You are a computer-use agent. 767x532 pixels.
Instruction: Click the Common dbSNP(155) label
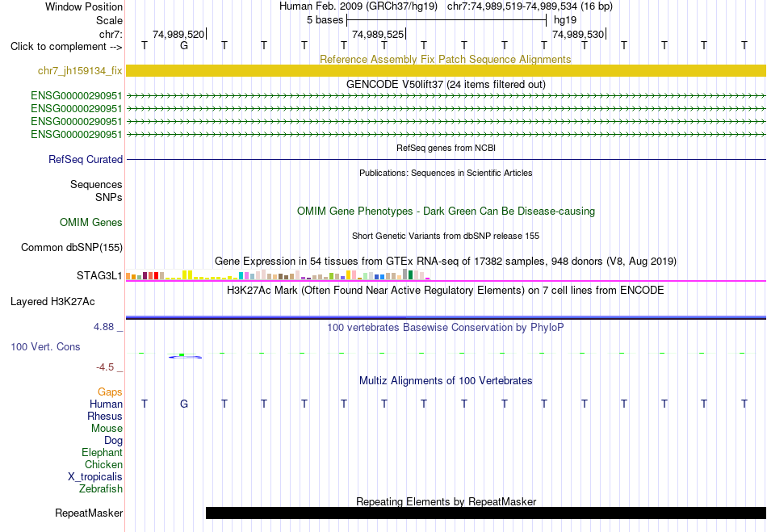[72, 247]
